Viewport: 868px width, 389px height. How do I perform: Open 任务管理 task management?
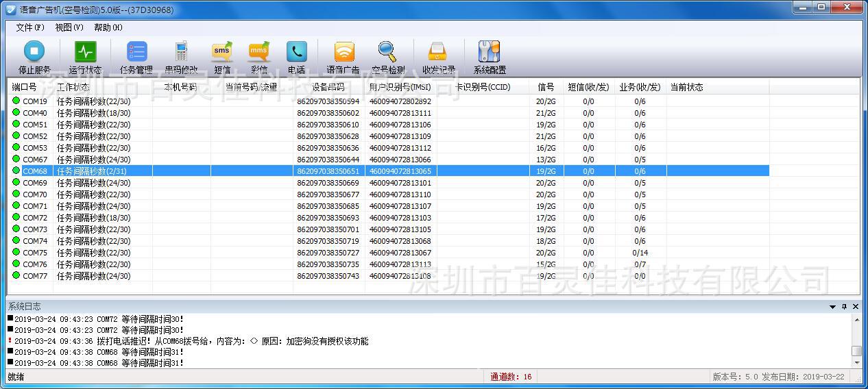[x=136, y=58]
